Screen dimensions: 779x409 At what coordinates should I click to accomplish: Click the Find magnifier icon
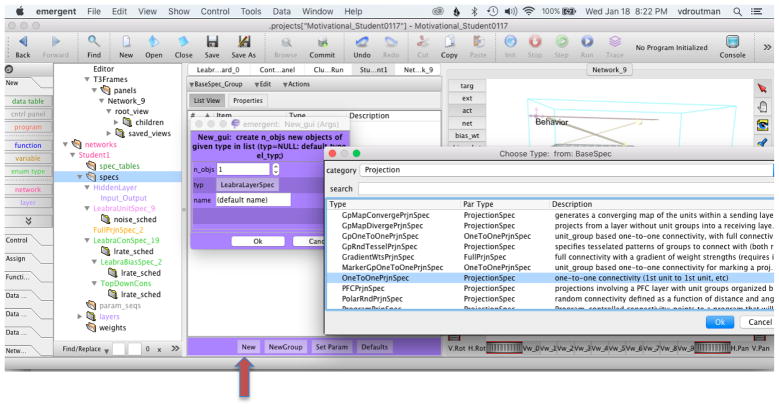[93, 42]
